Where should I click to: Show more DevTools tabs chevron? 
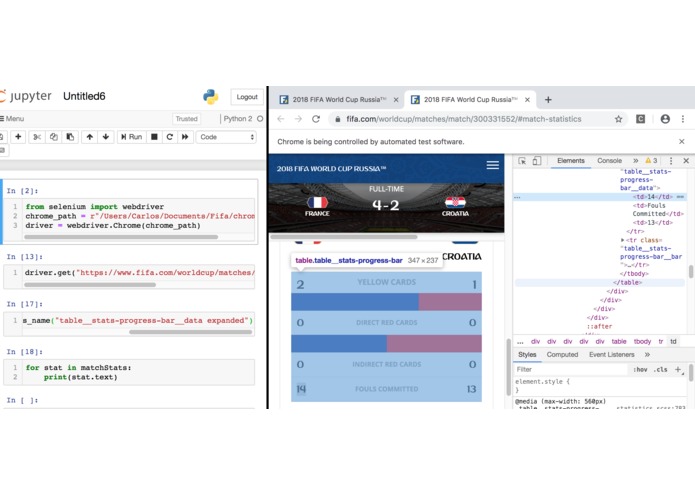pyautogui.click(x=636, y=161)
